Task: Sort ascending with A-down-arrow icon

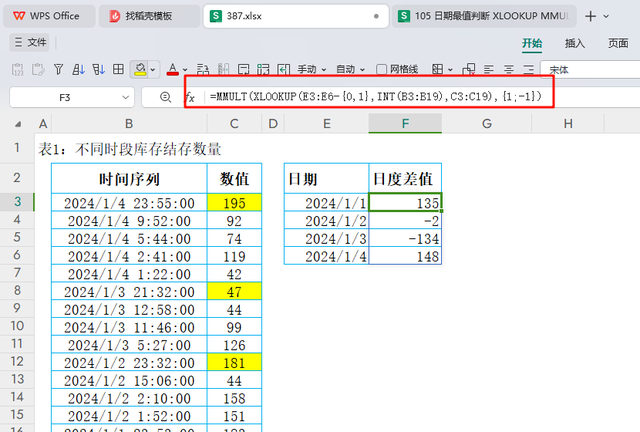Action: [x=78, y=69]
